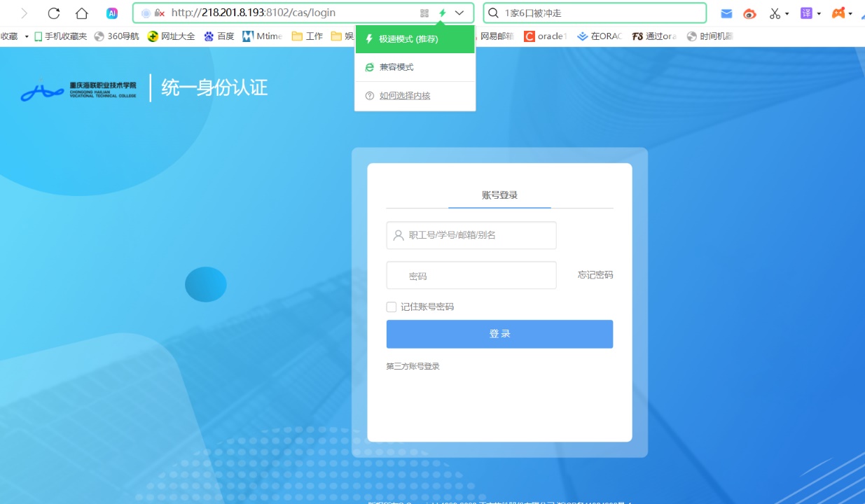Go to the browser home page
Viewport: 865px width, 504px height.
pos(82,13)
